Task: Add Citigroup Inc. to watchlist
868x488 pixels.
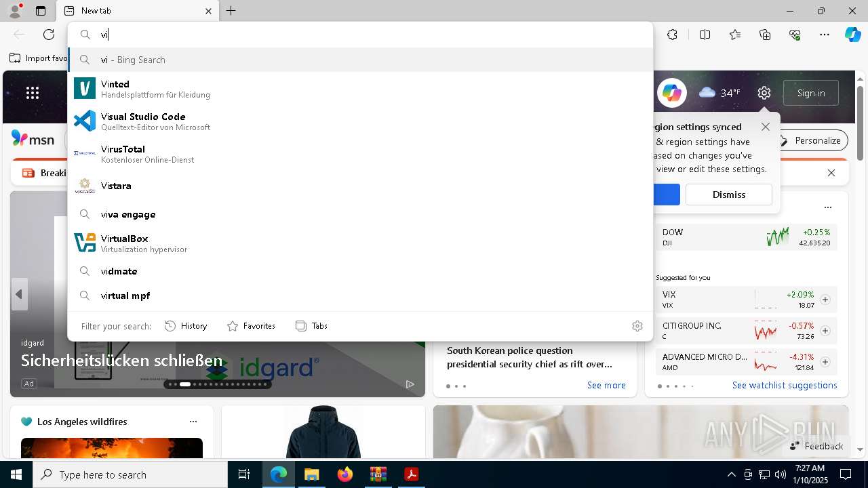Action: tap(825, 331)
